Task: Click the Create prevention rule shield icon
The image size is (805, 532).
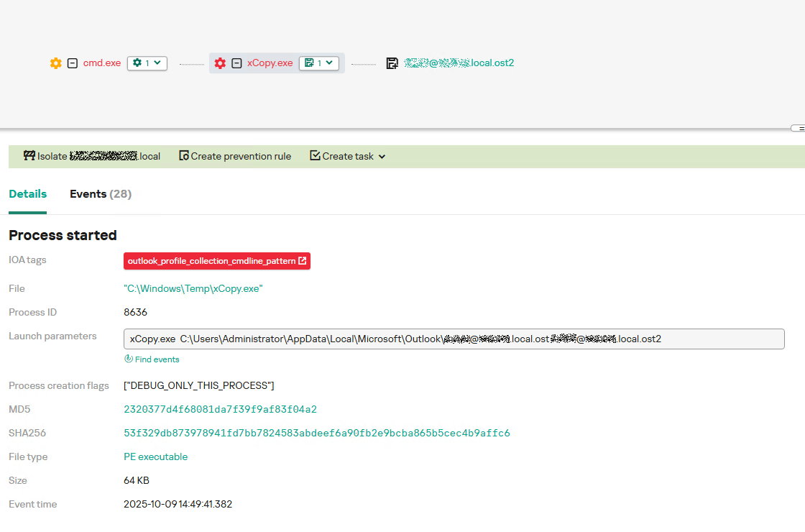Action: [185, 156]
